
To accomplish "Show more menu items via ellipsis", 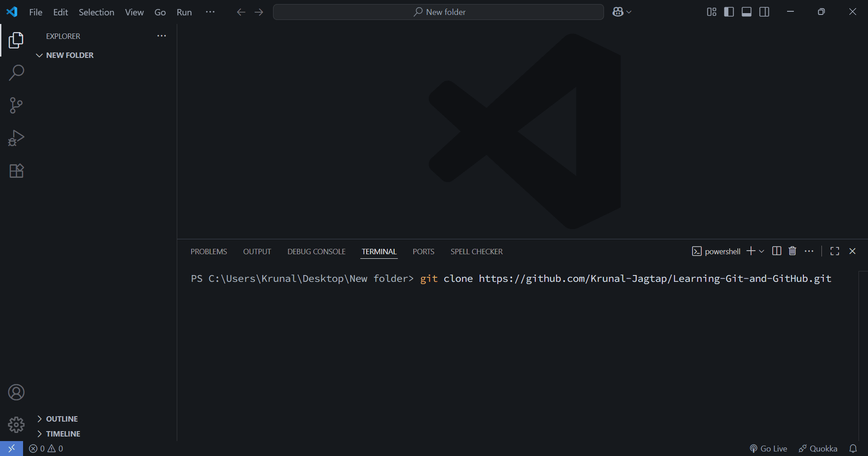I will tap(210, 12).
